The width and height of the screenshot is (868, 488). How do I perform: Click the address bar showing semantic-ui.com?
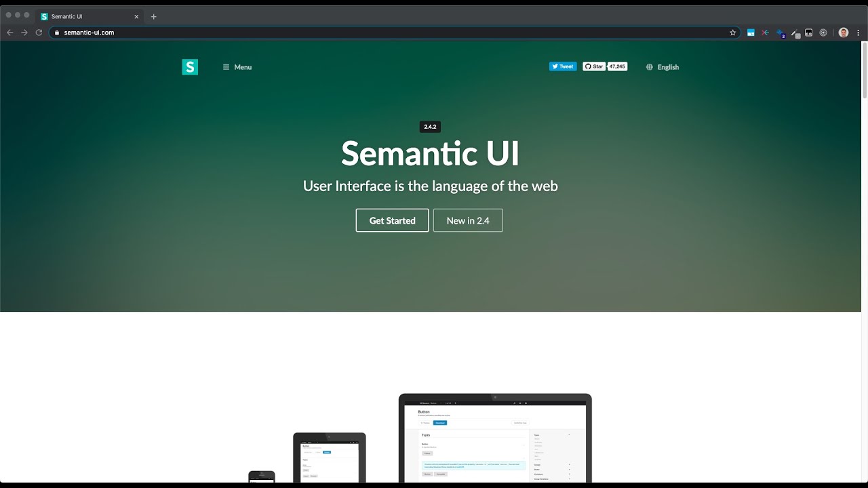395,33
